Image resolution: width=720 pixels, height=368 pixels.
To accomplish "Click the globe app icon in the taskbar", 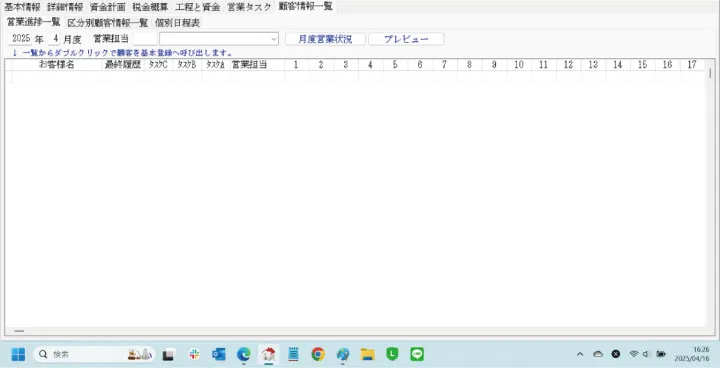I will pos(343,354).
